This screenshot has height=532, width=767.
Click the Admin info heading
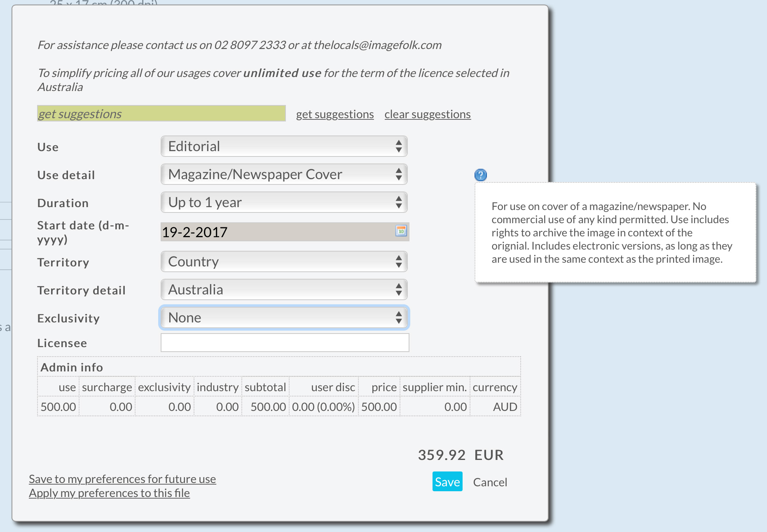(72, 367)
